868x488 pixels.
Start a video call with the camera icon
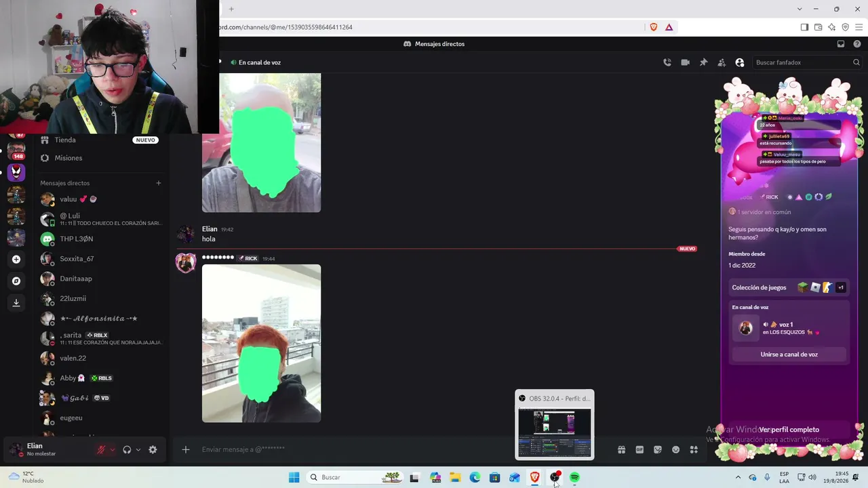point(685,62)
